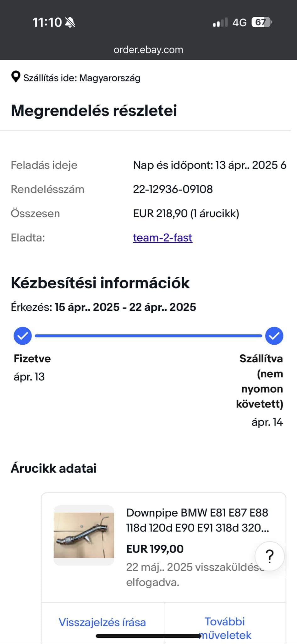Open the Downpipe BMW E81 E87 item title
297x644 pixels.
coord(197,520)
